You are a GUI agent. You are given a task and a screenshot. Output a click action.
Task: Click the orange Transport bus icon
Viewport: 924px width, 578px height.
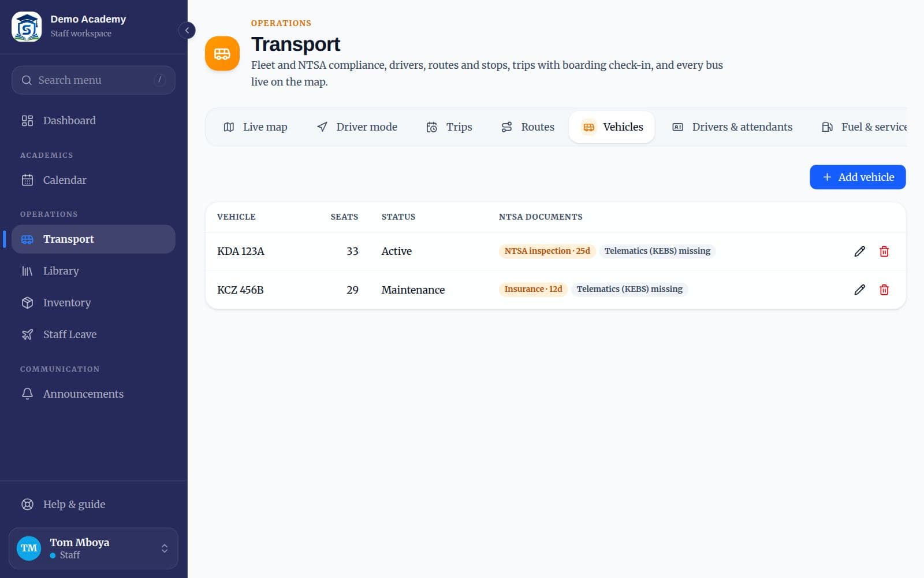tap(222, 54)
